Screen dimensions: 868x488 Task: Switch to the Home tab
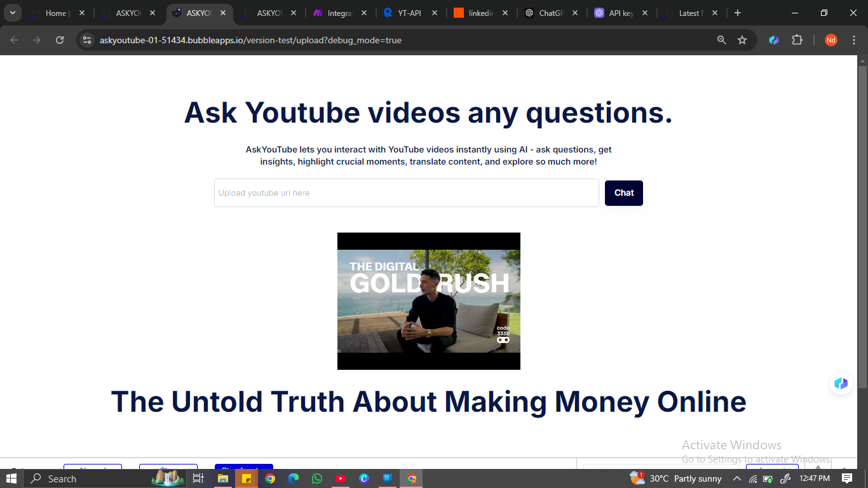pyautogui.click(x=56, y=13)
